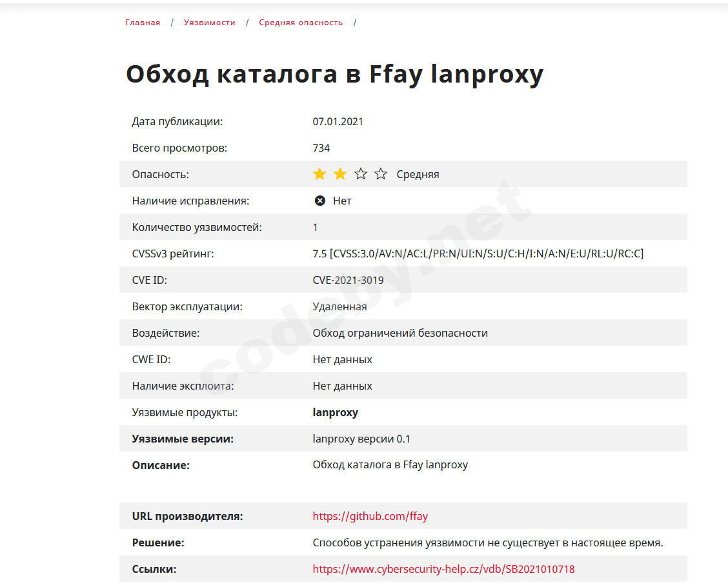
Task: Click the CWE ID Нет данных value
Action: click(x=342, y=360)
